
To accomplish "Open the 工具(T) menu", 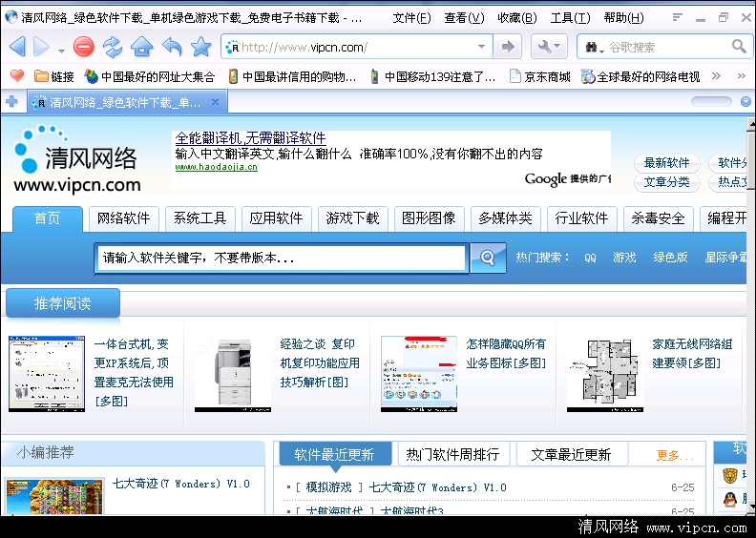I will [571, 18].
